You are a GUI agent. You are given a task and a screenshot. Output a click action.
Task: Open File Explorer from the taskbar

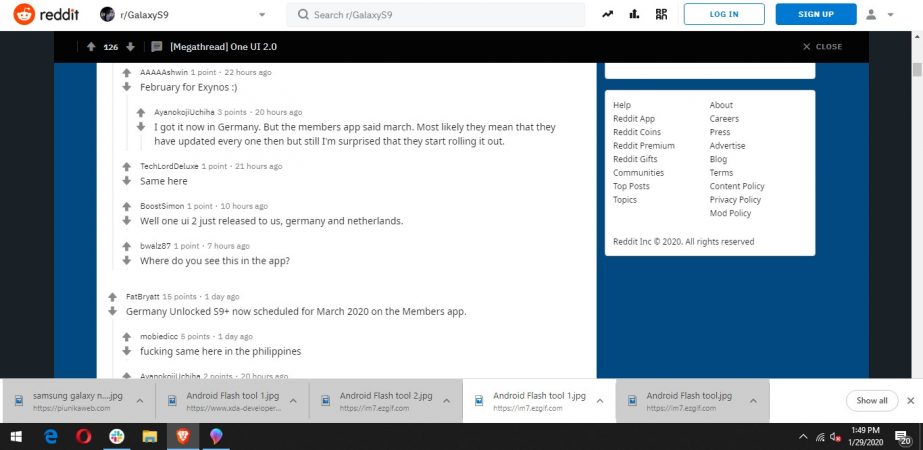150,436
